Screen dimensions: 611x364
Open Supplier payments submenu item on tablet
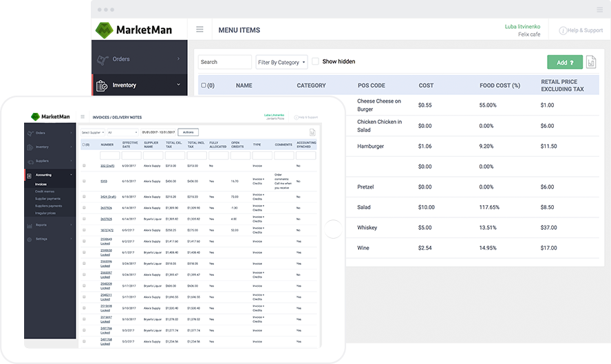(47, 199)
